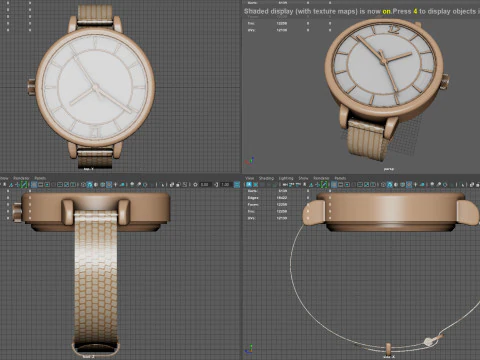This screenshot has width=480, height=360.
Task: Toggle ambient occlusion in left panel toolbar
Action: (x=132, y=184)
